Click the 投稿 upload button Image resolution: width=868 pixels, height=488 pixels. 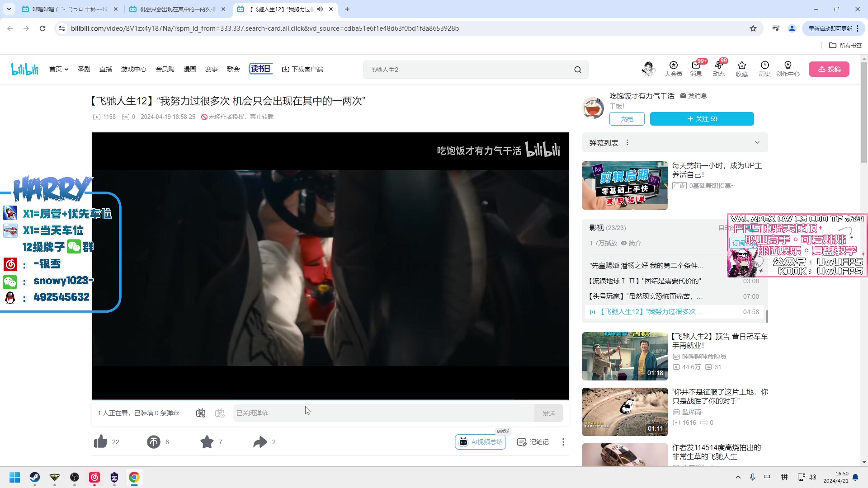coord(829,69)
